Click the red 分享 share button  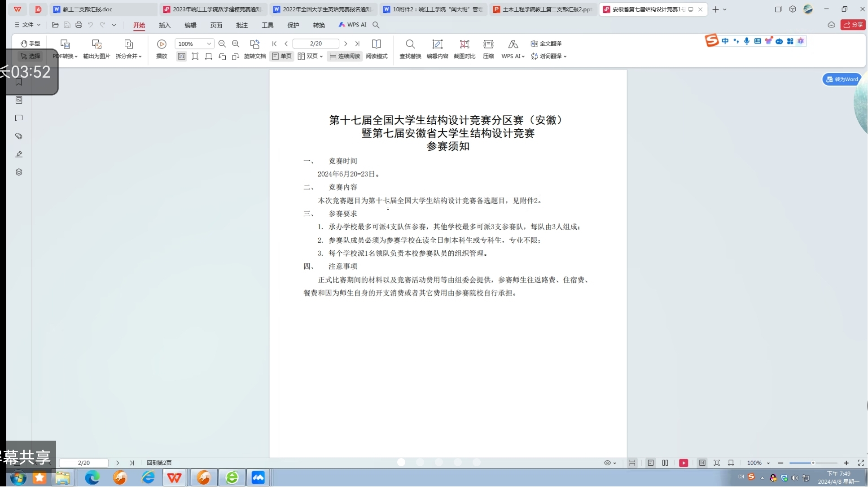[x=853, y=25]
